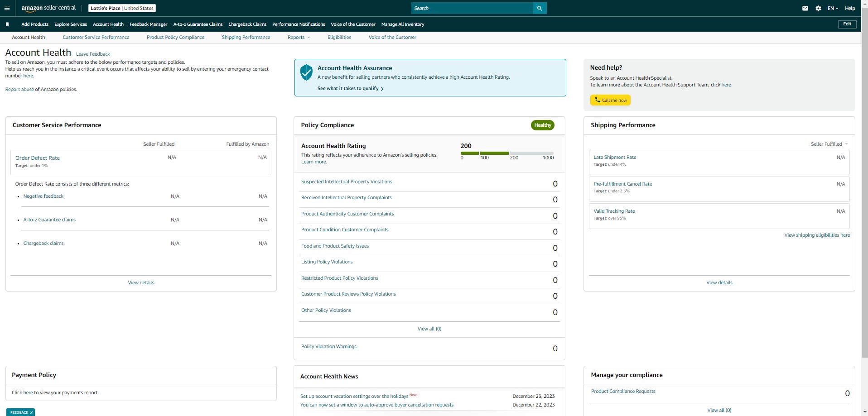The width and height of the screenshot is (868, 416).
Task: Open the settings gear icon
Action: (x=818, y=8)
